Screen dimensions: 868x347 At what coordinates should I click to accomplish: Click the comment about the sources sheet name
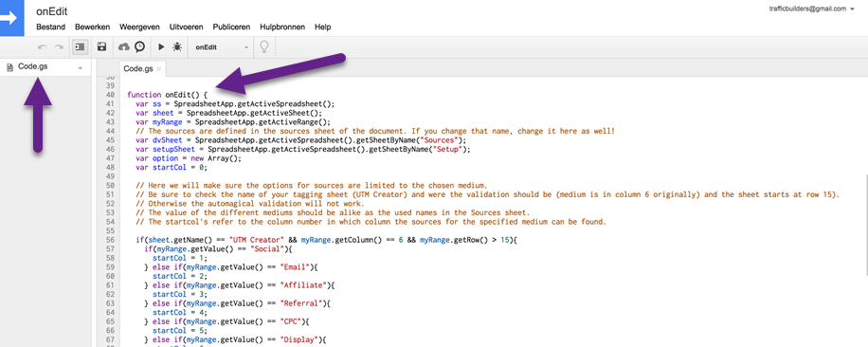[x=375, y=131]
